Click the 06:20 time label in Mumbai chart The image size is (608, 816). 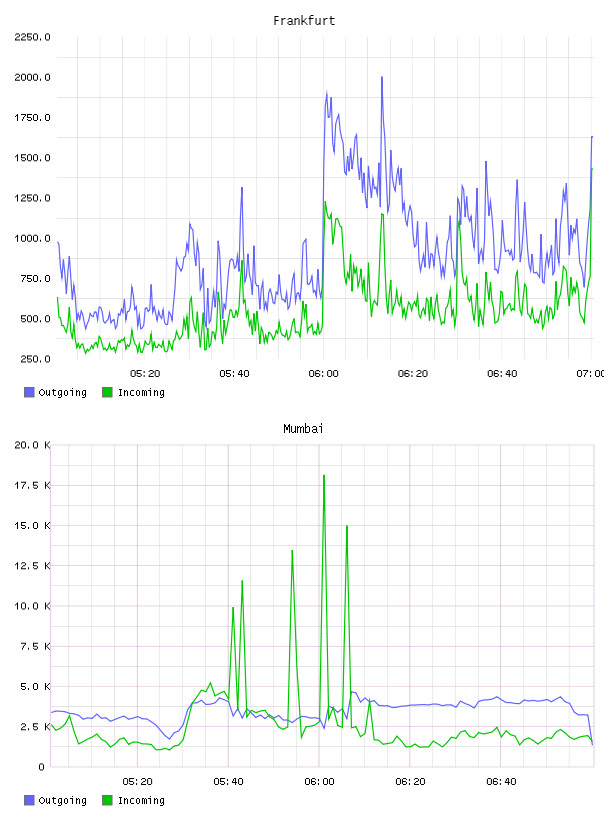(410, 782)
